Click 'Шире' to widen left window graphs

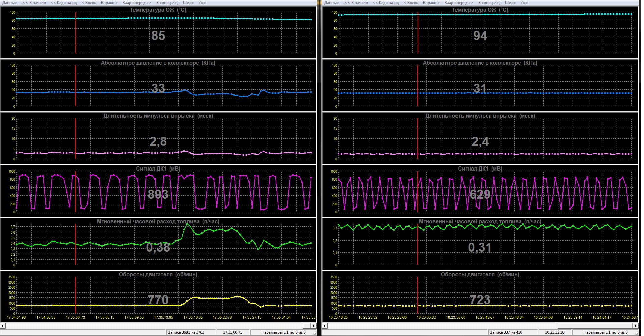(x=189, y=3)
